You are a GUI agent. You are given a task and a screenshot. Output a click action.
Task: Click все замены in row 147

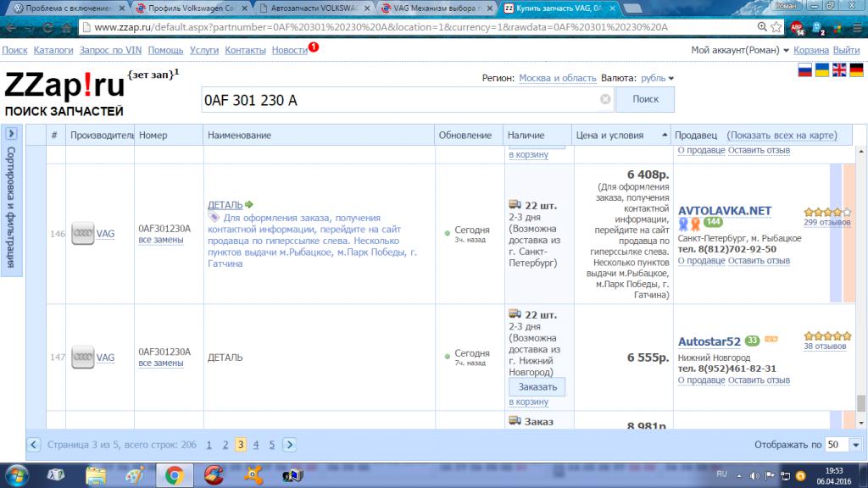pyautogui.click(x=160, y=363)
